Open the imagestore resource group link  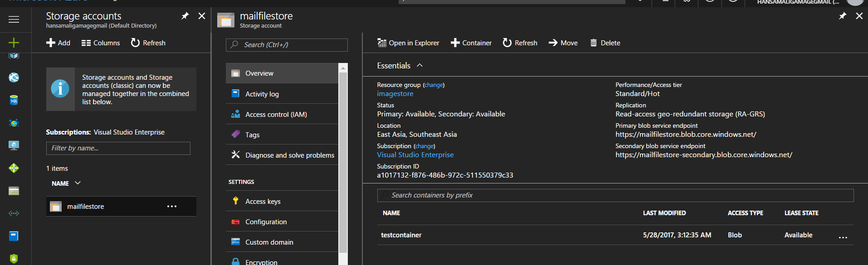[x=395, y=94]
